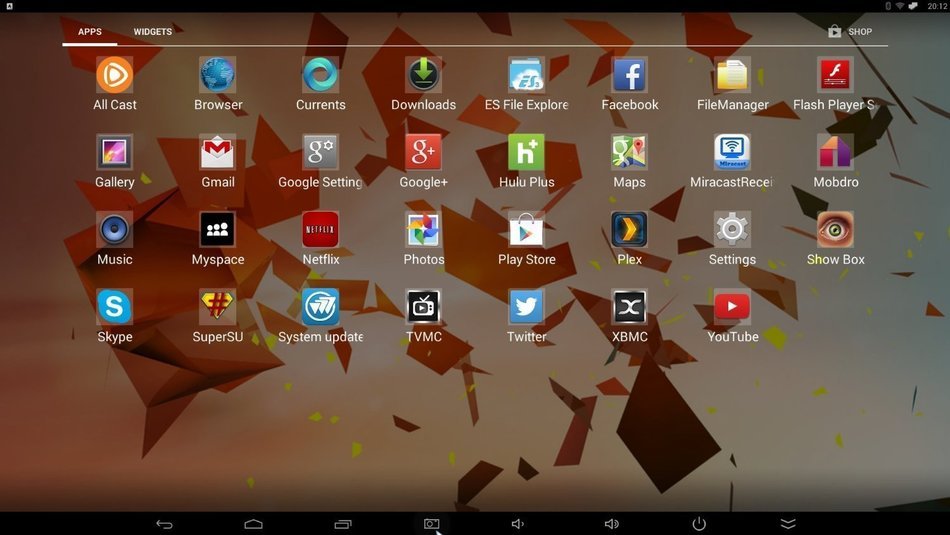Tap the Power button in navigation bar
This screenshot has width=950, height=535.
tap(699, 524)
